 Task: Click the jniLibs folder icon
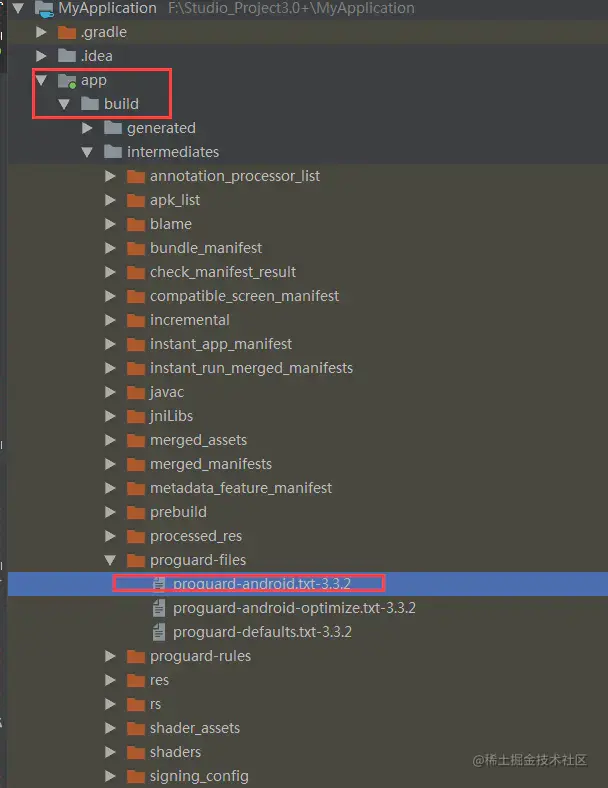tap(136, 416)
